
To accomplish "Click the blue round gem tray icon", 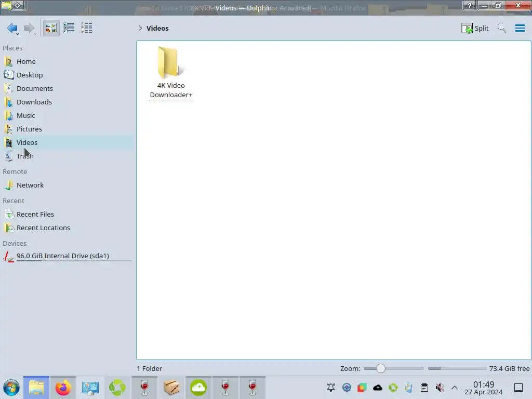I will (x=347, y=388).
